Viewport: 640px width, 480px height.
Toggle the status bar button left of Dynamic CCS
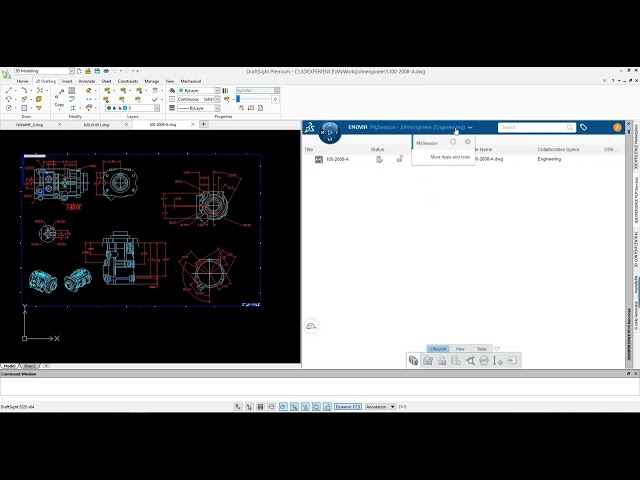327,407
